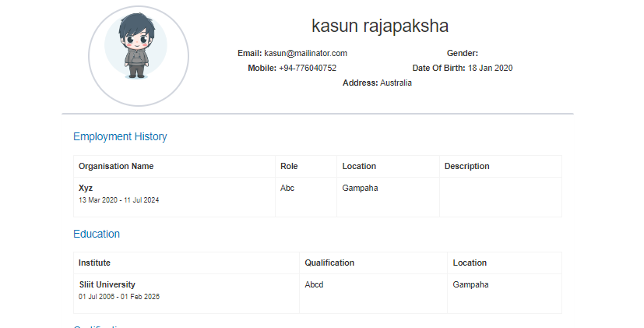Click the email kasun@mailinator.com
The image size is (644, 328).
(305, 53)
